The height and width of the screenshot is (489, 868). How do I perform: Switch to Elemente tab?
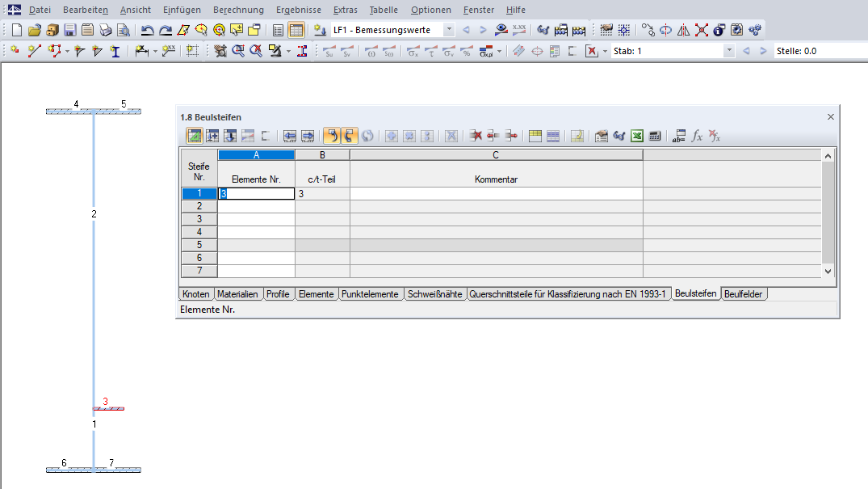(x=316, y=294)
